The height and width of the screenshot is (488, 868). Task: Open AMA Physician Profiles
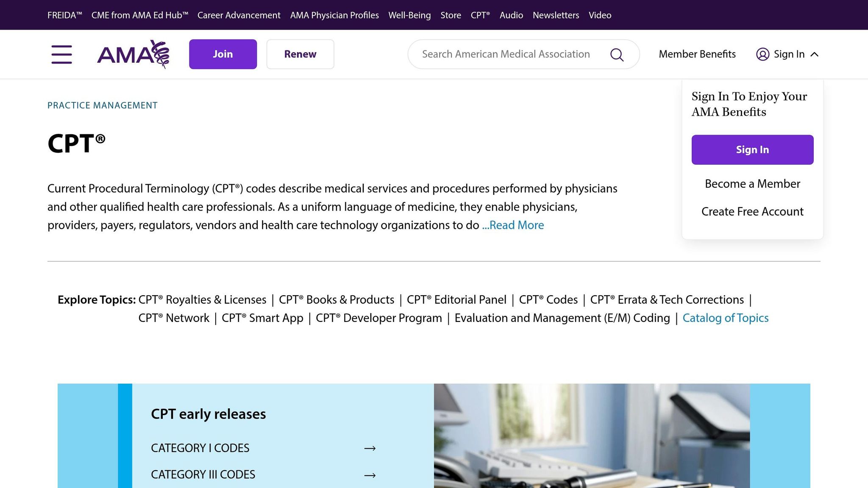[334, 15]
